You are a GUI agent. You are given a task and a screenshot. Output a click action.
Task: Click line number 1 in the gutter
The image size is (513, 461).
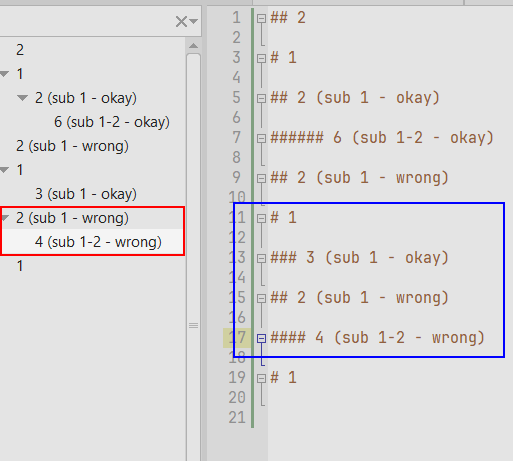pyautogui.click(x=237, y=18)
